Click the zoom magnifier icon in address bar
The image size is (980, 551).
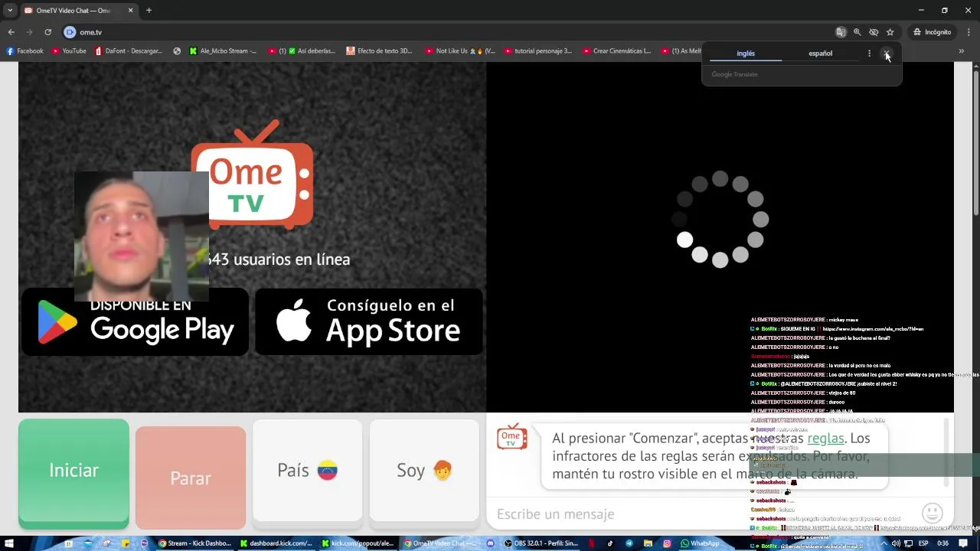[857, 32]
